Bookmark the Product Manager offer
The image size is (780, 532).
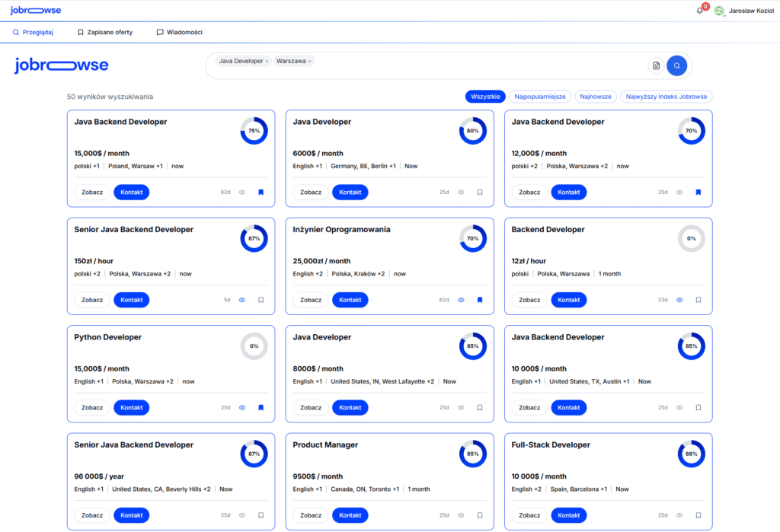[x=479, y=515]
